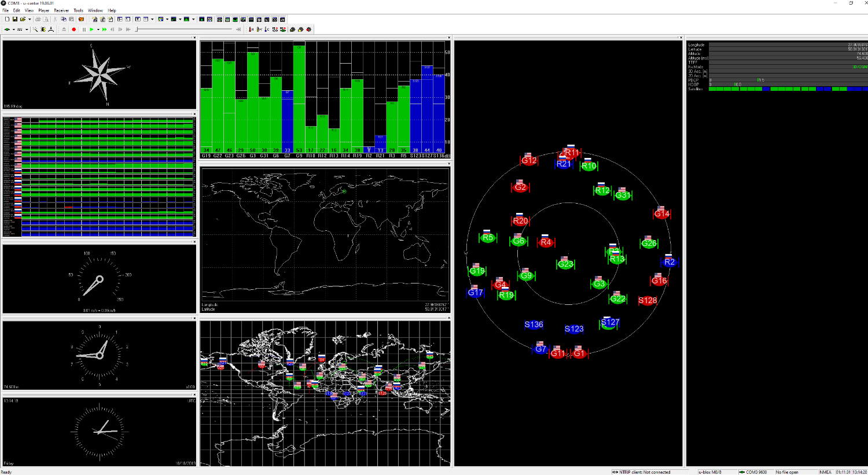Send a hotstart with the red thermometer H icon
The width and height of the screenshot is (868, 475).
point(251,30)
